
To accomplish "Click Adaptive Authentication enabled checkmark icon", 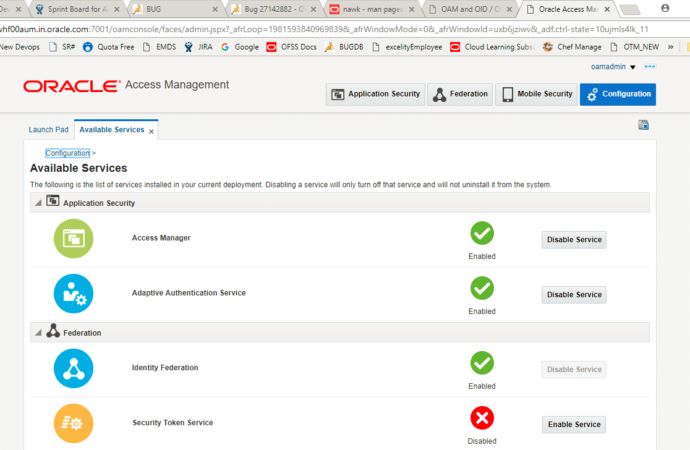I will point(482,288).
